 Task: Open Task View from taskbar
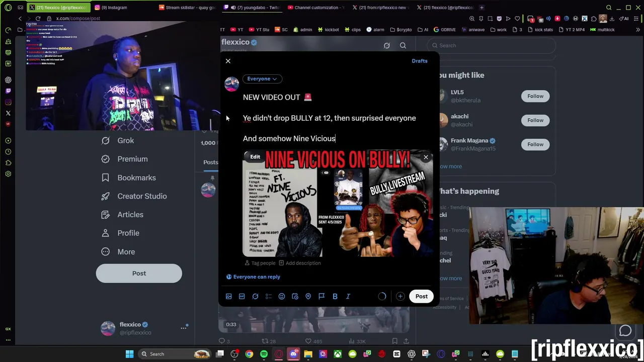coord(220,354)
